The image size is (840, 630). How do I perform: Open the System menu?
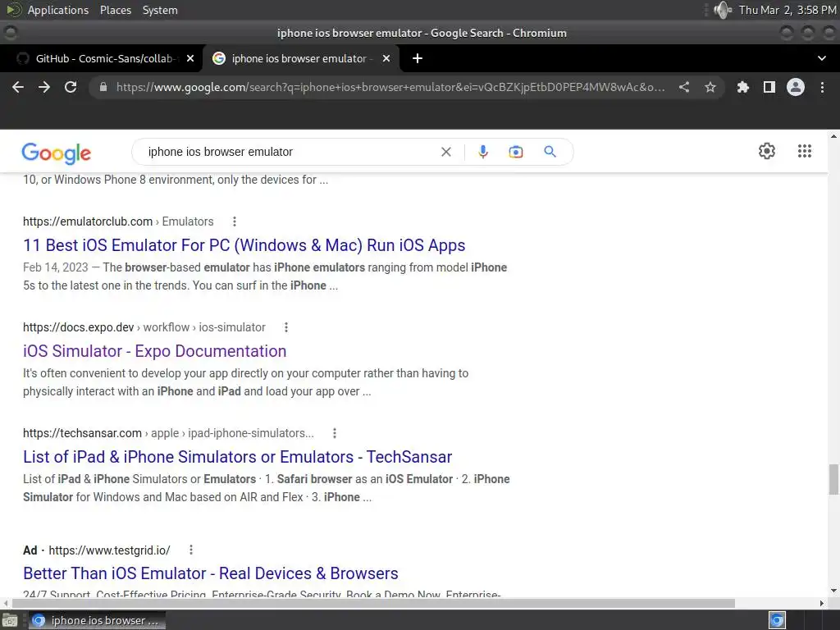(160, 10)
